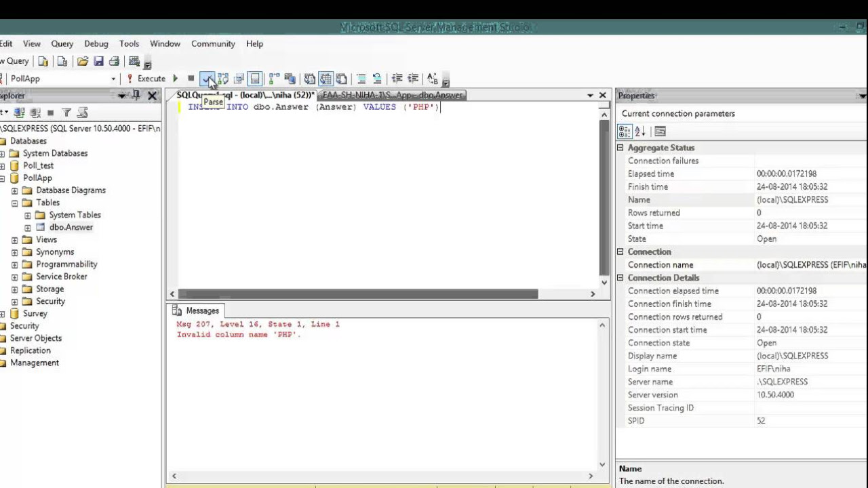The height and width of the screenshot is (488, 868).
Task: Comment out the selected lines icon
Action: coord(361,79)
